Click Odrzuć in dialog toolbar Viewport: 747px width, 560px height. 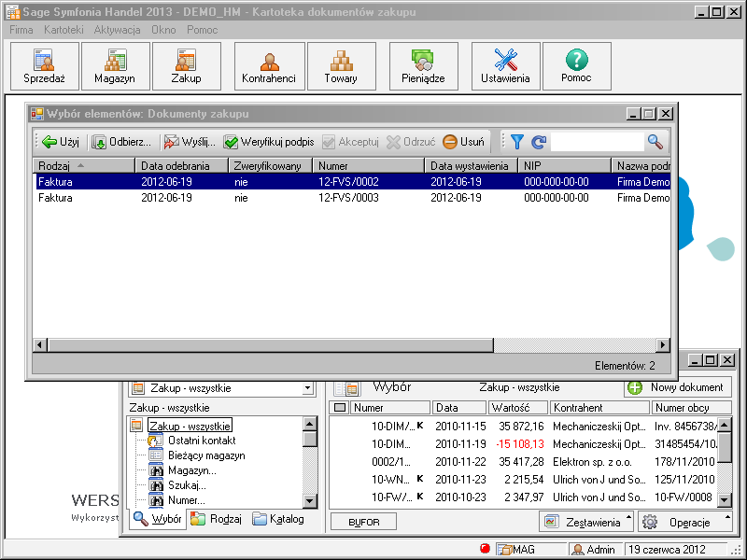(x=411, y=142)
